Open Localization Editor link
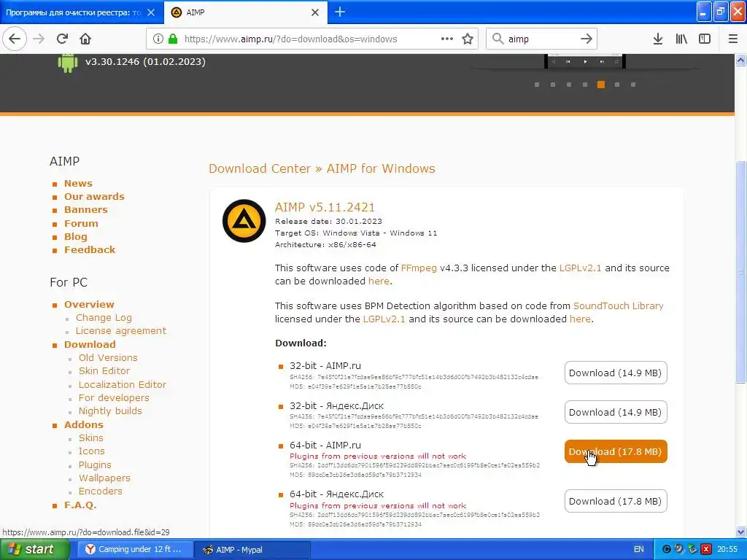Viewport: 747px width, 560px height. click(122, 385)
